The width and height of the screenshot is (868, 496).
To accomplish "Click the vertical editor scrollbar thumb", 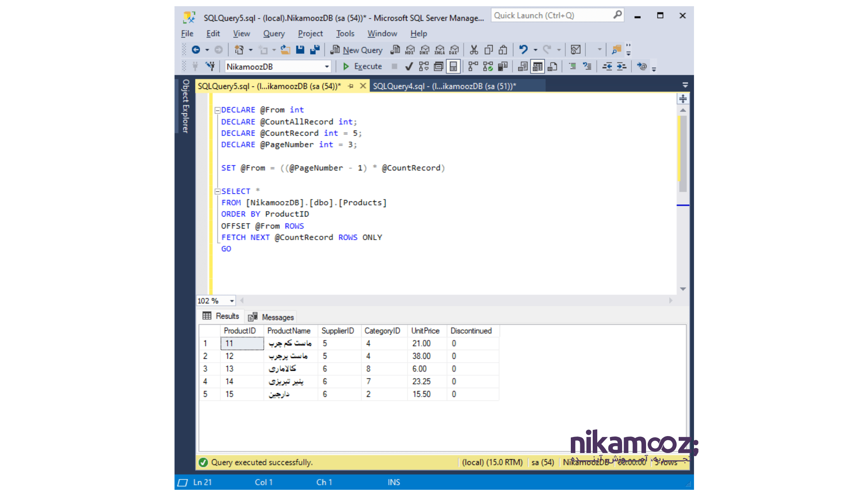I will 683,153.
